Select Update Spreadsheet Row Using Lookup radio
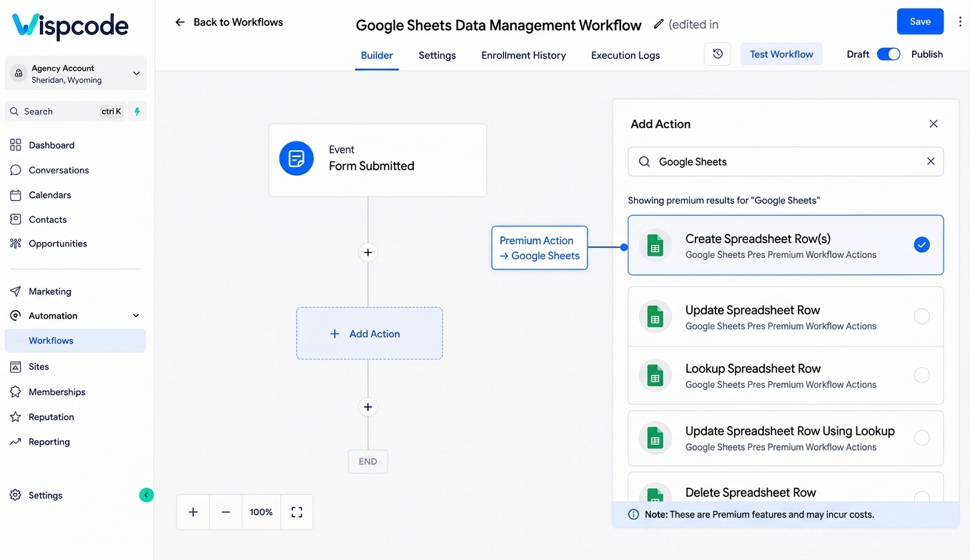The height and width of the screenshot is (560, 970). click(922, 438)
